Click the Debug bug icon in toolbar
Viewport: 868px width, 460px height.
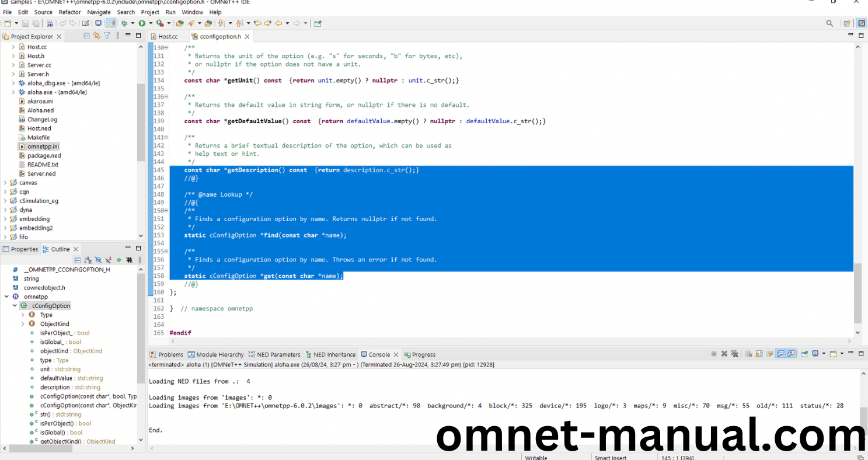[124, 23]
